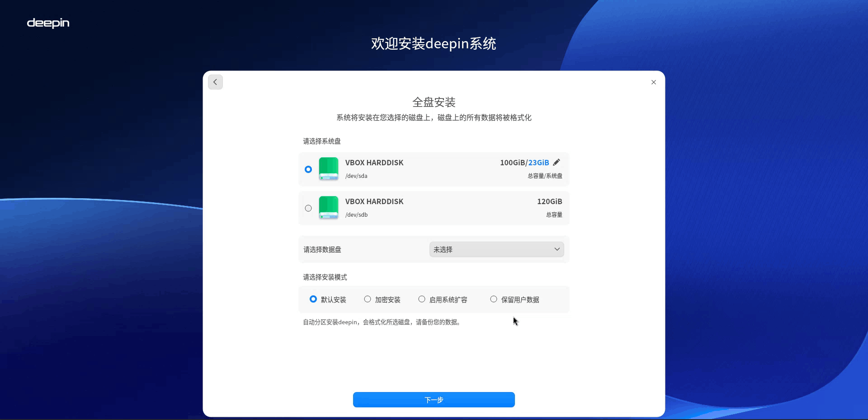Image resolution: width=868 pixels, height=420 pixels.
Task: Click the 120GiB capacity of /dev/sdb
Action: [x=550, y=201]
